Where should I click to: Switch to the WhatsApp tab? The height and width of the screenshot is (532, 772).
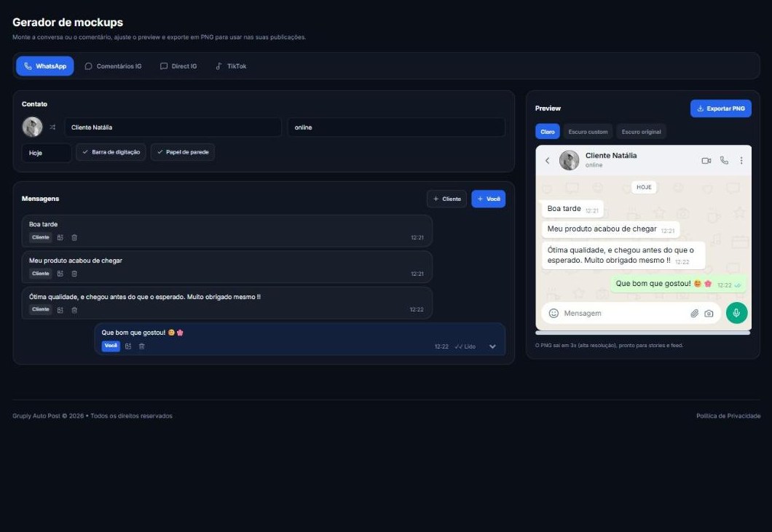point(45,66)
